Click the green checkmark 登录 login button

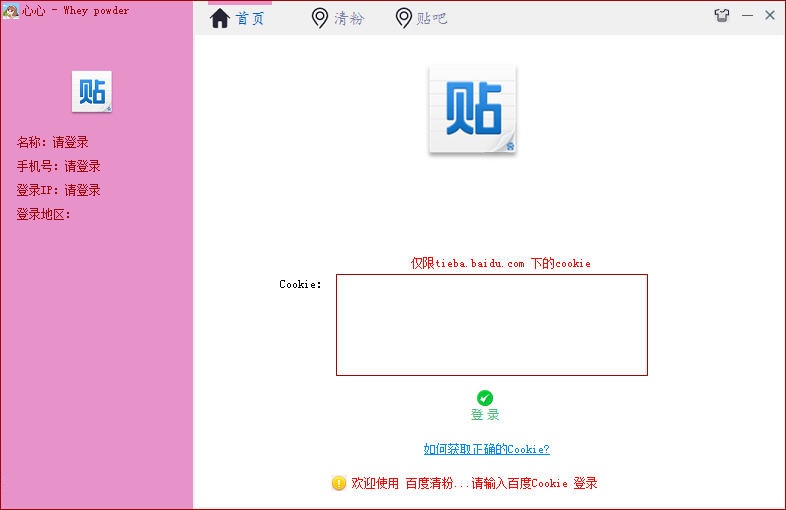(x=485, y=405)
